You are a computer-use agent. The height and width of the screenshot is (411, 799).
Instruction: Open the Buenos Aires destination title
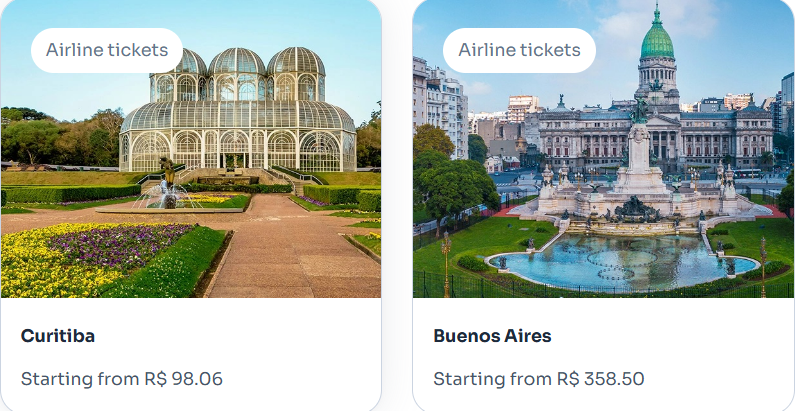[492, 336]
